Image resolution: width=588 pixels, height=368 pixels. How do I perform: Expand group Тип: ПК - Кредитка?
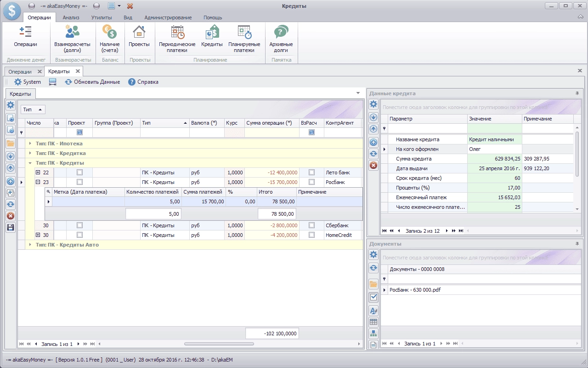pos(30,153)
